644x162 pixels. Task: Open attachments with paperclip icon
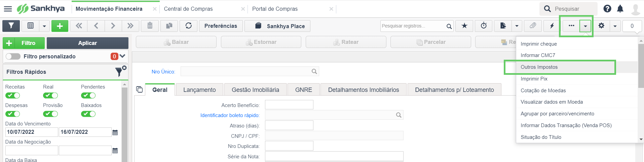tap(533, 26)
